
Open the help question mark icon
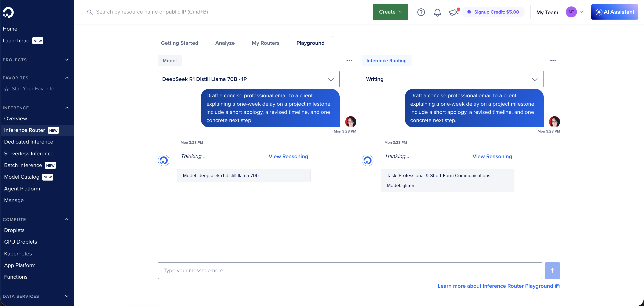click(x=421, y=12)
